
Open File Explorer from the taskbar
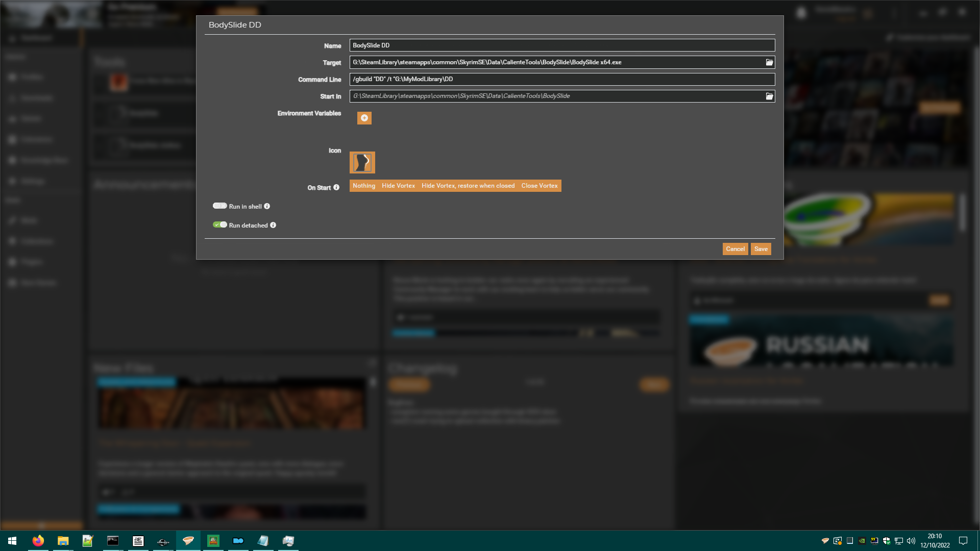click(63, 541)
